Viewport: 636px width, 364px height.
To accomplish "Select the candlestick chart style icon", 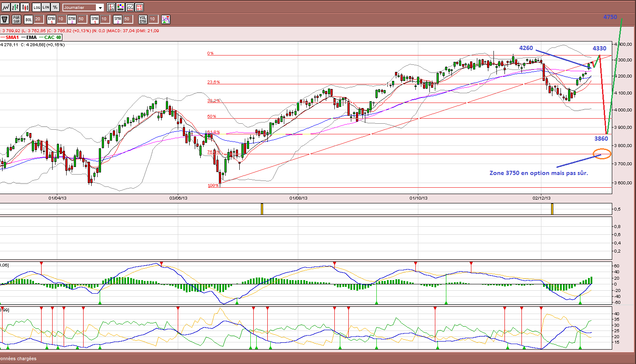I will [x=25, y=7].
